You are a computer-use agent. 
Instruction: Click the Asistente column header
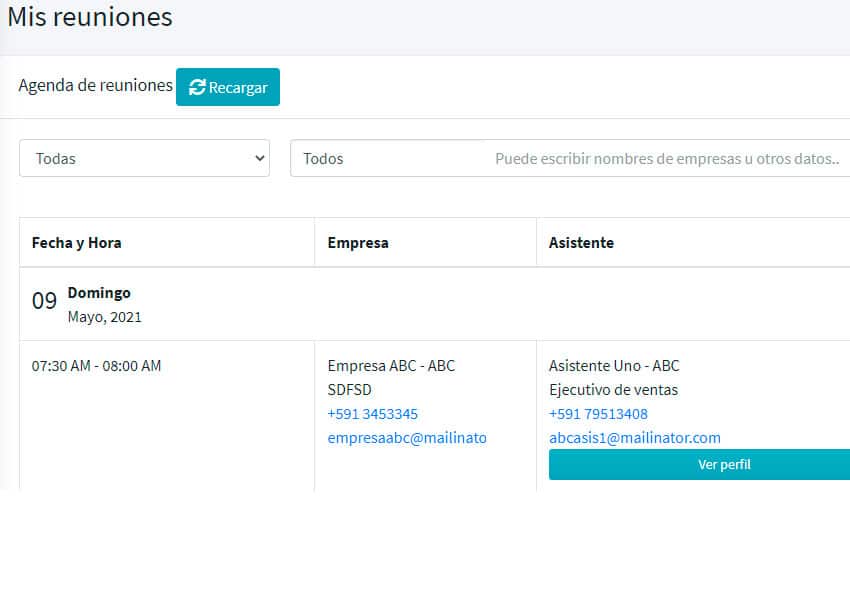coord(581,243)
